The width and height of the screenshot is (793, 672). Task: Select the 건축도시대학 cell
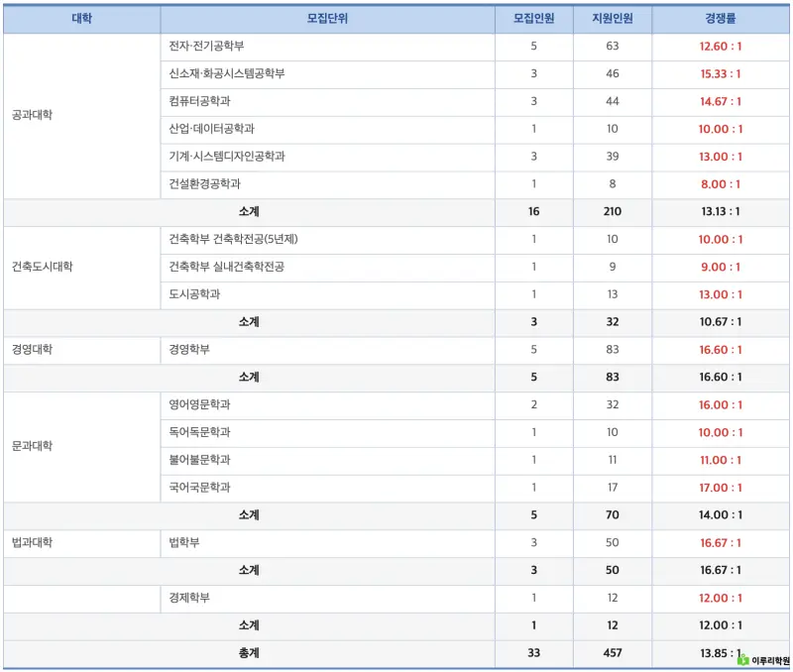pyautogui.click(x=82, y=268)
